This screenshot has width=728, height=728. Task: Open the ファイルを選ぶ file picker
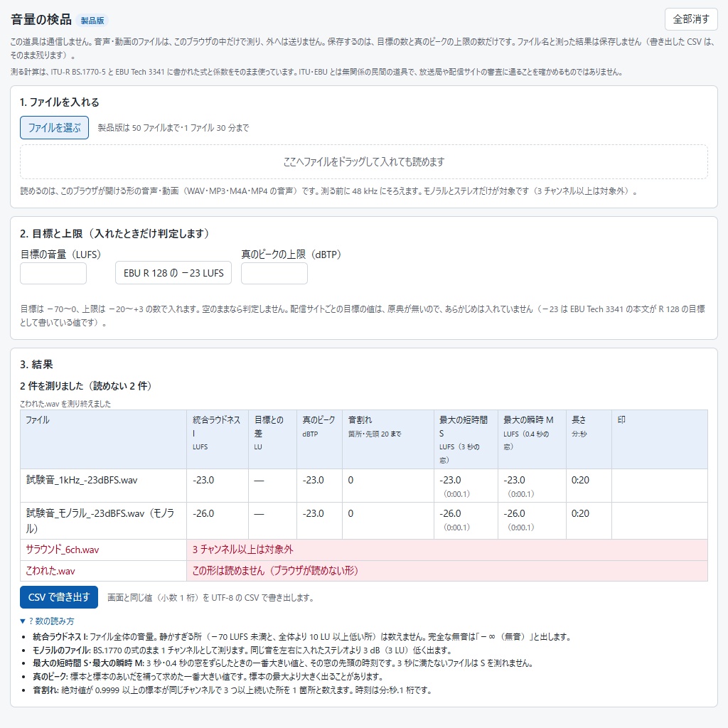pos(54,128)
